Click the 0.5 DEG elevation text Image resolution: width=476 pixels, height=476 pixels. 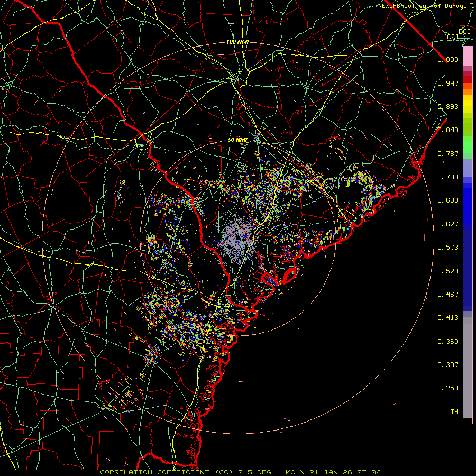tap(255, 472)
